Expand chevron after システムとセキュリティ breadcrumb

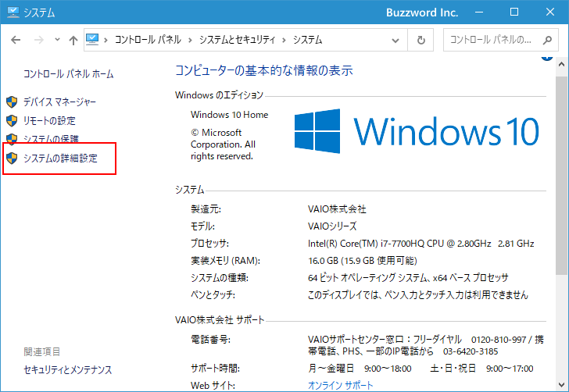click(x=284, y=40)
